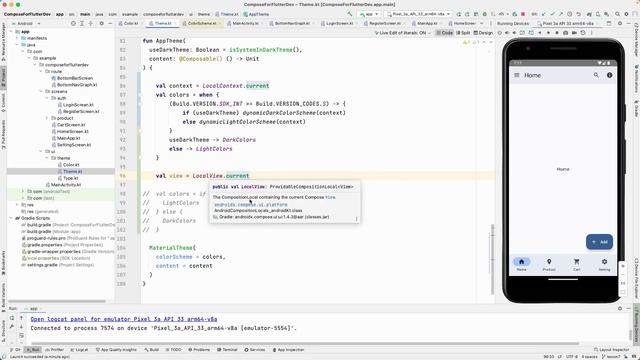Toggle Live Edit of literals setting

[x=402, y=33]
